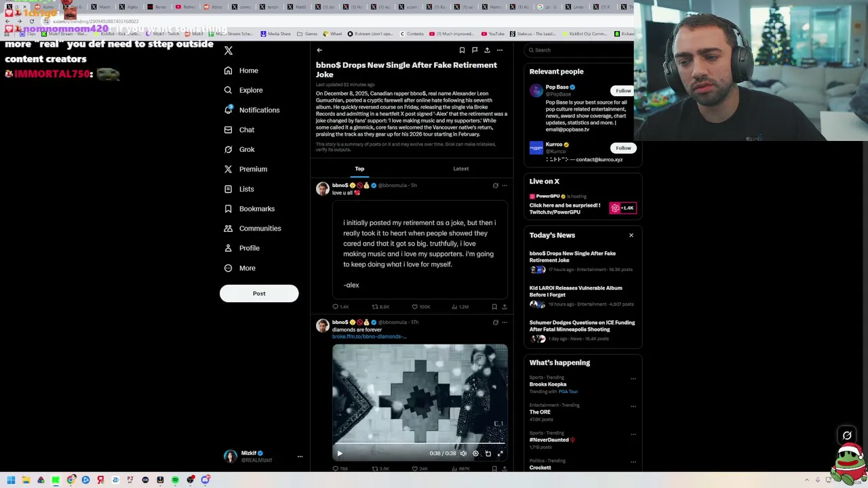Open Spotify from the taskbar
The width and height of the screenshot is (868, 488).
(175, 481)
